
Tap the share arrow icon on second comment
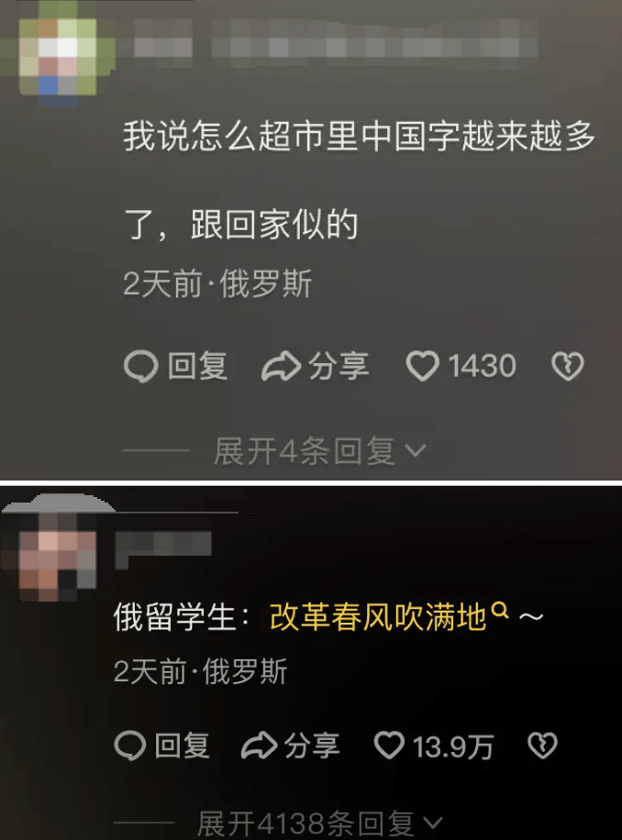pyautogui.click(x=260, y=746)
